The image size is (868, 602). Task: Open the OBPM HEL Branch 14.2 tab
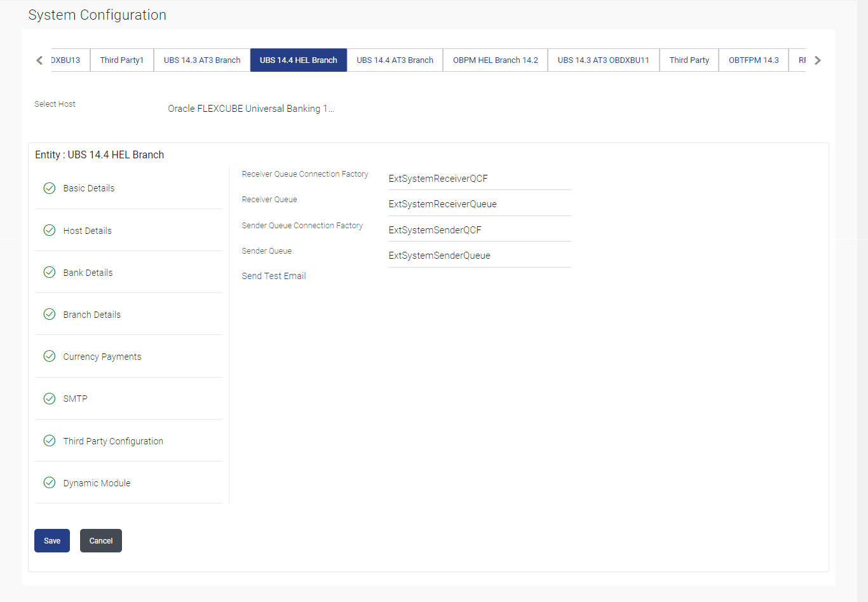coord(496,60)
